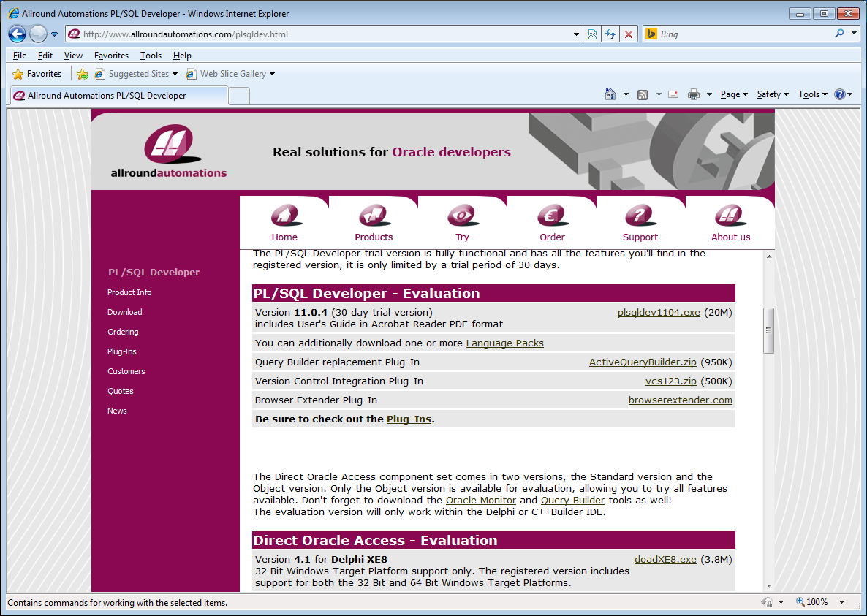Click Product Info in the sidebar

click(x=129, y=292)
